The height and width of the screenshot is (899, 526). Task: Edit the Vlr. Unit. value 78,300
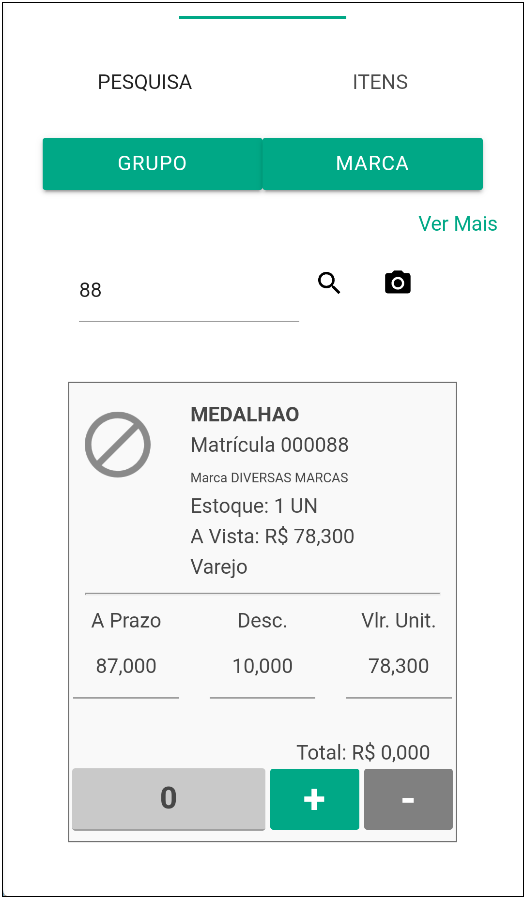(399, 666)
